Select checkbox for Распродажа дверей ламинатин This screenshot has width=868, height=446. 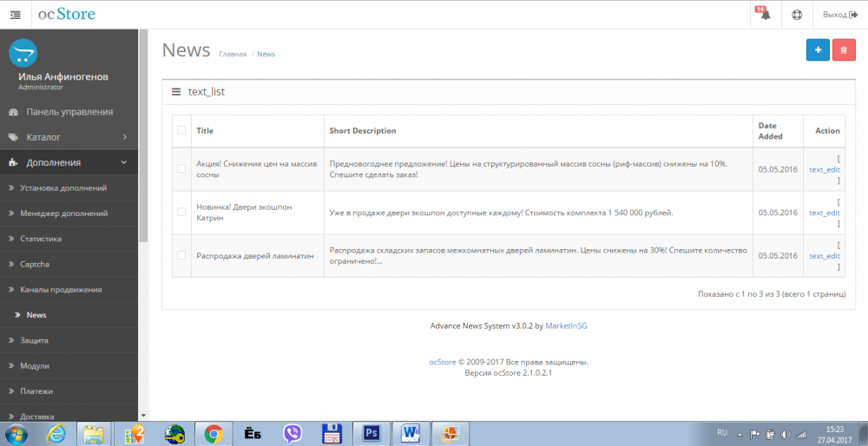pos(181,255)
